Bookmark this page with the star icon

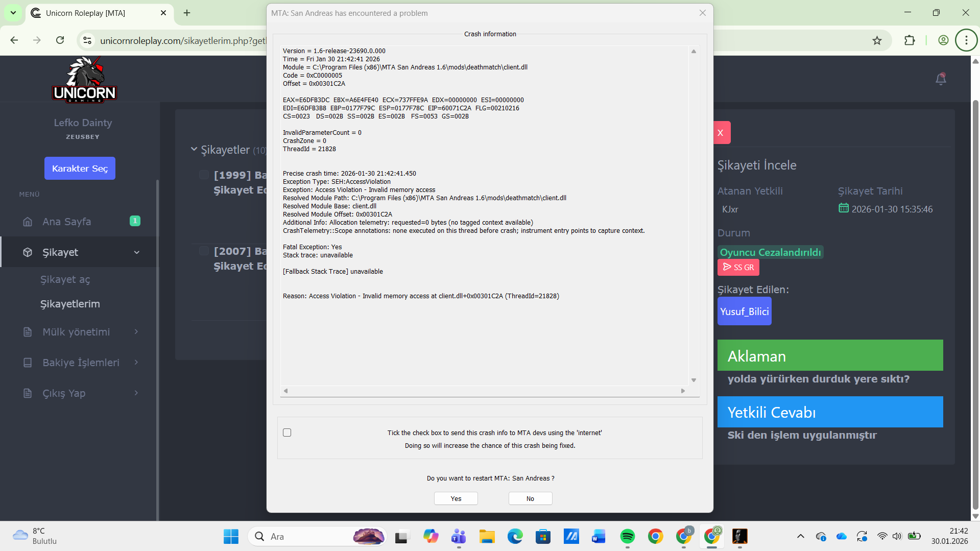(x=877, y=40)
